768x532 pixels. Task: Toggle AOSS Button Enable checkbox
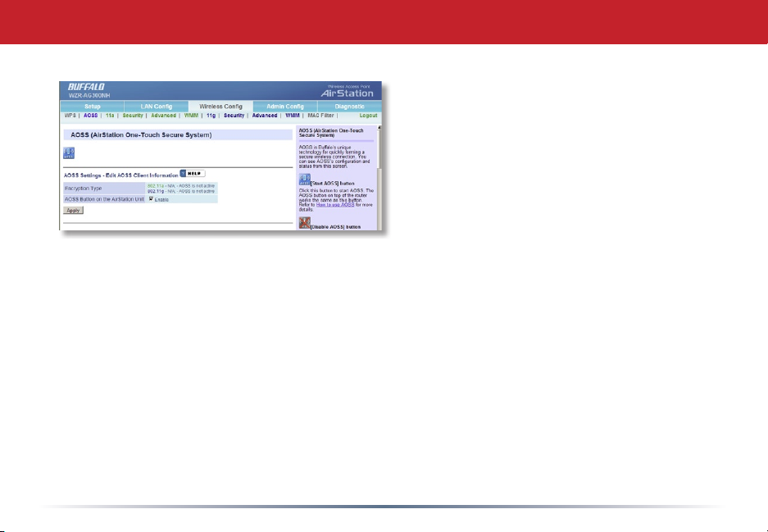tap(151, 199)
